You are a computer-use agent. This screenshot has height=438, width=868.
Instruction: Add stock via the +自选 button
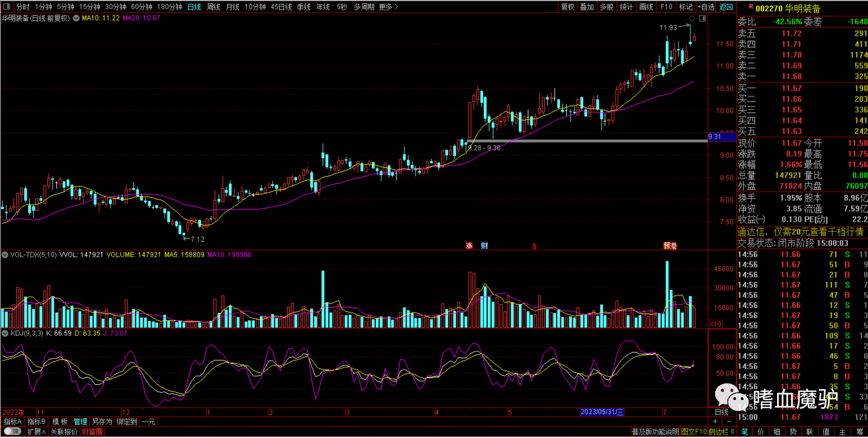pyautogui.click(x=706, y=7)
